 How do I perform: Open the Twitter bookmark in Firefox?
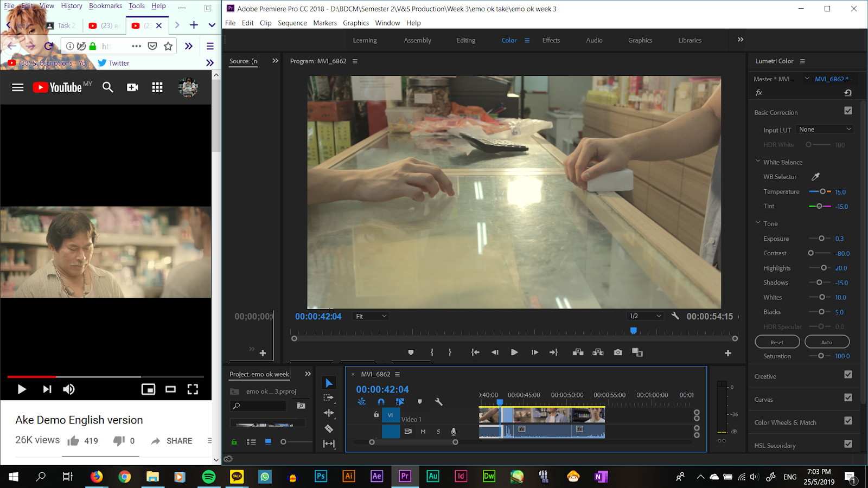tap(113, 63)
